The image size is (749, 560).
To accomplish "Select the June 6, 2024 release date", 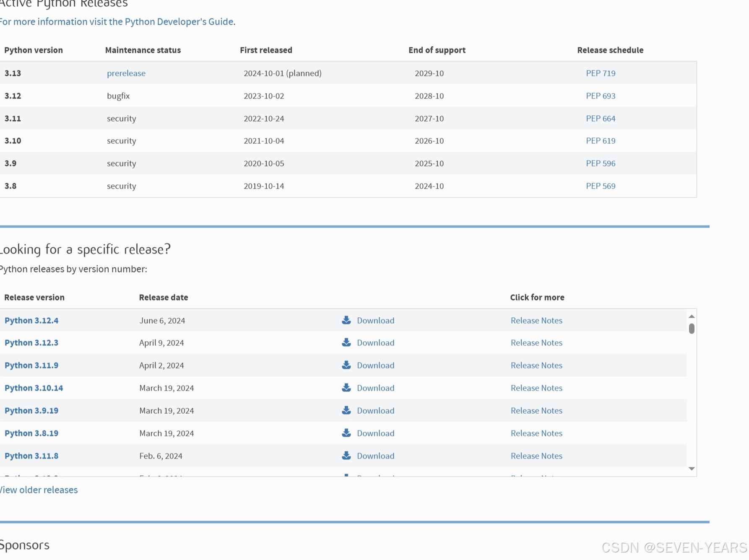I will (x=162, y=320).
